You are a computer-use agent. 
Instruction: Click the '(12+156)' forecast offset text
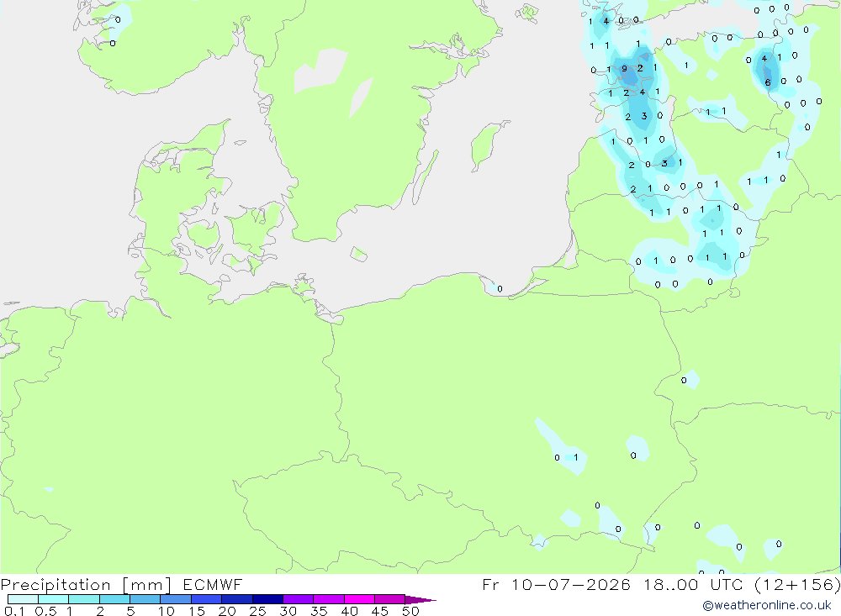click(x=797, y=585)
